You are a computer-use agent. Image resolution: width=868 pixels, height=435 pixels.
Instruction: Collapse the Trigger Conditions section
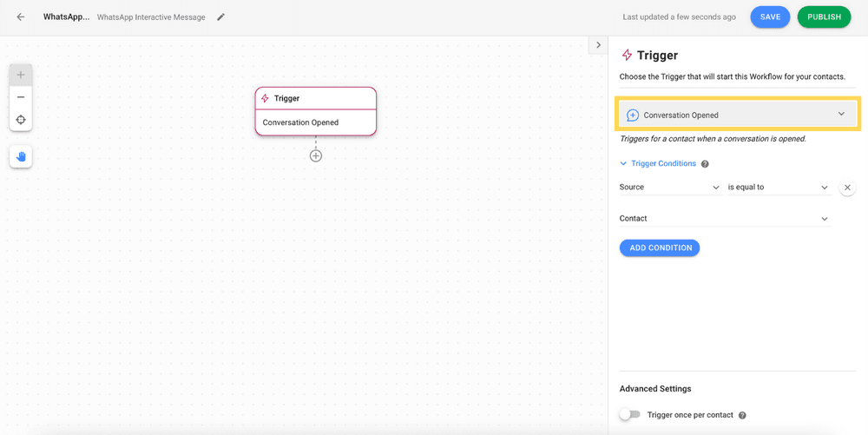coord(658,164)
